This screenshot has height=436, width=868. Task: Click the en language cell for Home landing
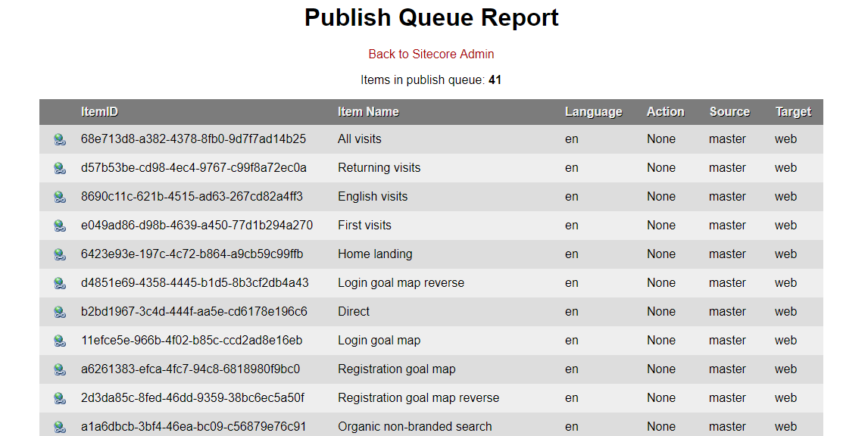click(572, 254)
